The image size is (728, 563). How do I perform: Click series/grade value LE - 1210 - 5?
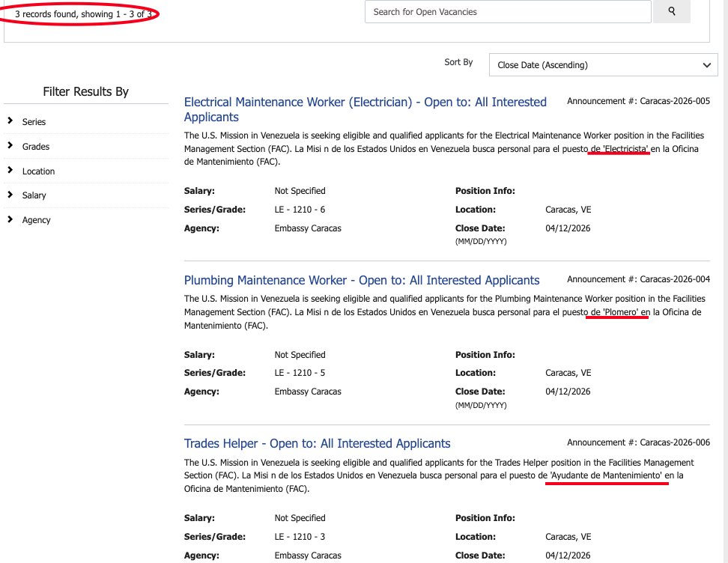pyautogui.click(x=300, y=373)
